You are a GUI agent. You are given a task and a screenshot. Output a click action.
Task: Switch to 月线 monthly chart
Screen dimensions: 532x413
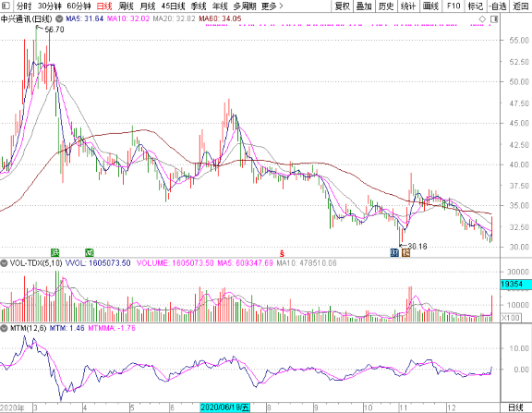[x=148, y=6]
